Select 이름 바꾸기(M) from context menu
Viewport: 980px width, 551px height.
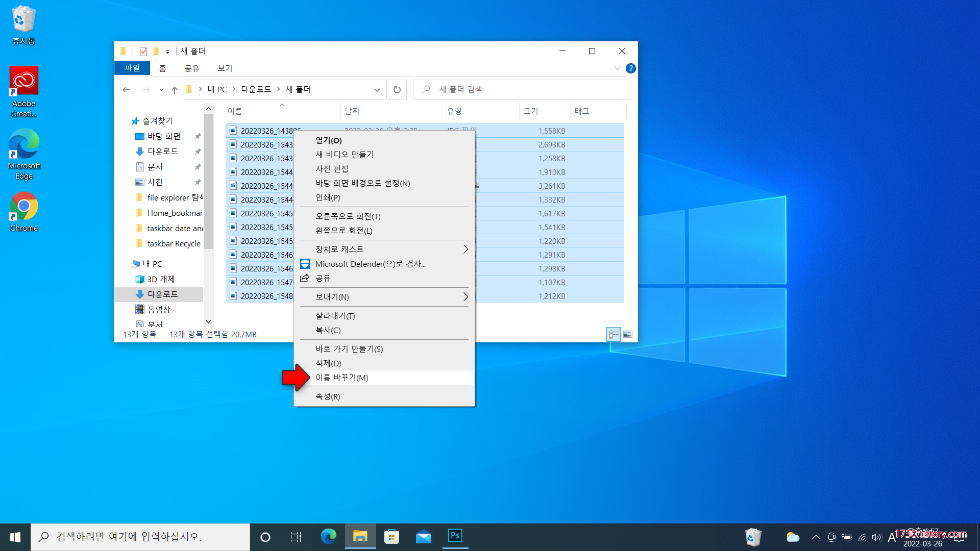coord(341,378)
